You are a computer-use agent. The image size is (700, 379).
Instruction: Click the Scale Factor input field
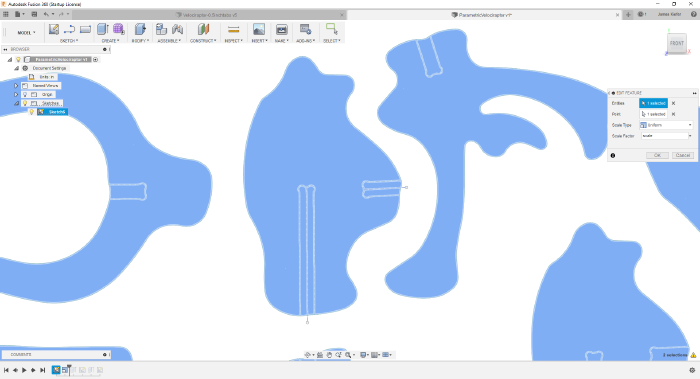pos(664,136)
